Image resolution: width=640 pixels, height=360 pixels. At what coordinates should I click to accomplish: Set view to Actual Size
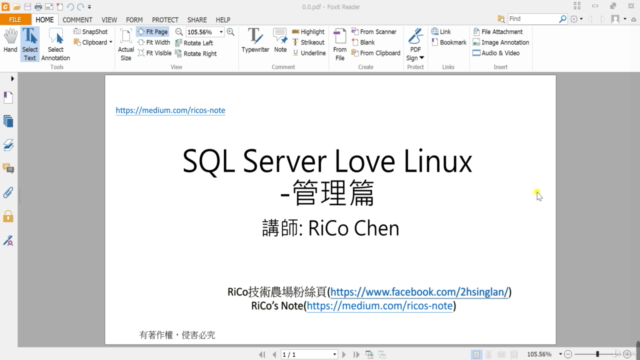(x=126, y=44)
